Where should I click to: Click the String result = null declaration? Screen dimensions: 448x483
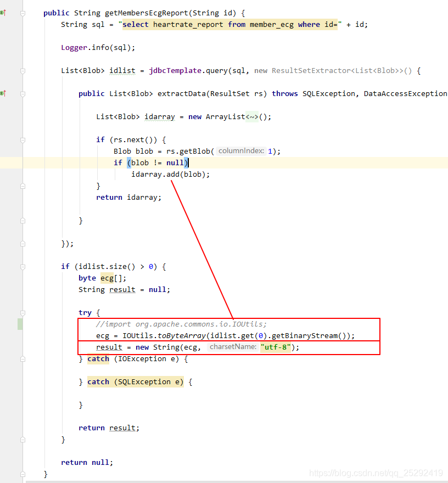124,290
